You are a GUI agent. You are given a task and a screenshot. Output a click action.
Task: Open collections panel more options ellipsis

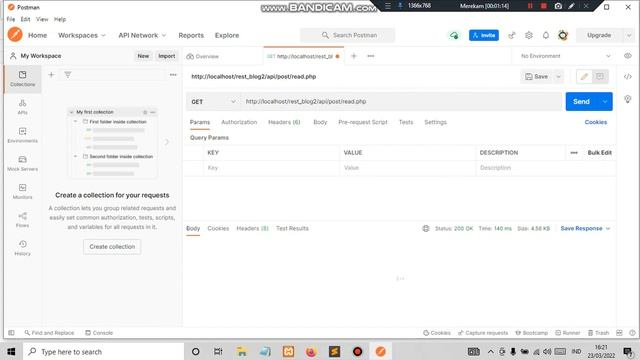click(173, 75)
